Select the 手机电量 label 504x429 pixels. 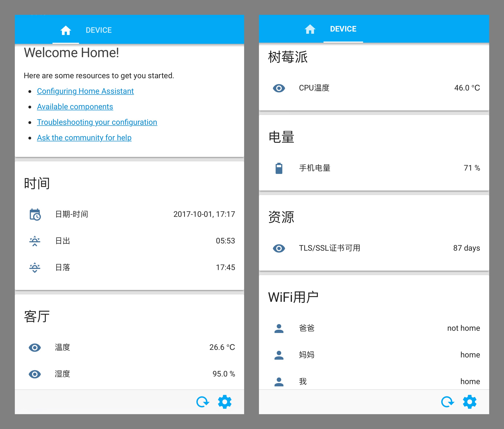pyautogui.click(x=315, y=168)
